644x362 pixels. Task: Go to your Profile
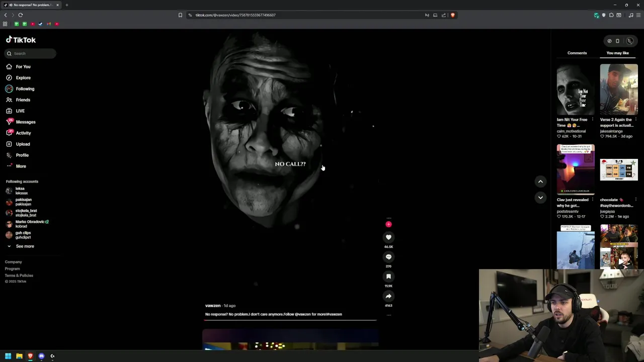tap(17, 155)
